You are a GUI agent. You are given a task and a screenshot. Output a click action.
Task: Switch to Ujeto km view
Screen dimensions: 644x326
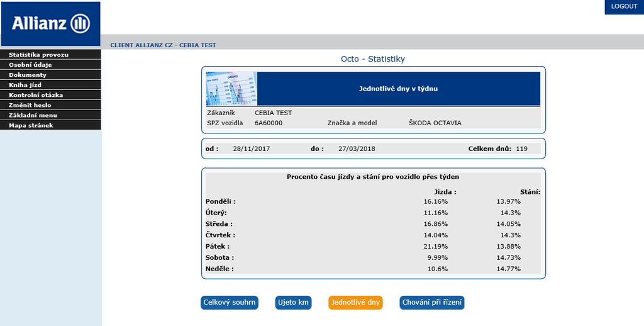pos(293,303)
